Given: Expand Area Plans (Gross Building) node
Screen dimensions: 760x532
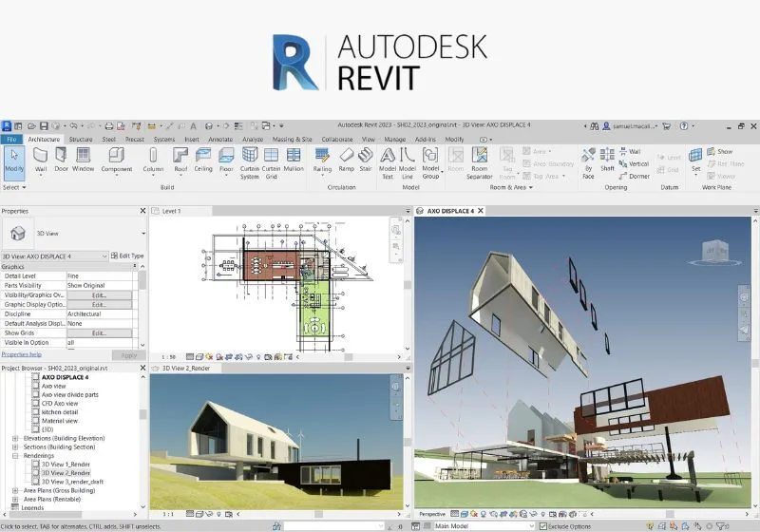Looking at the screenshot, I should point(15,490).
